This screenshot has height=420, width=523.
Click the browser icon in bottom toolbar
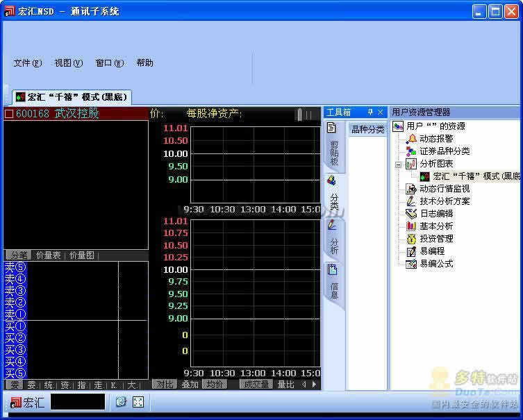[x=121, y=402]
